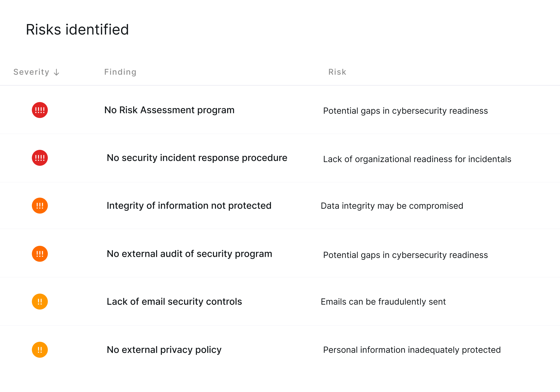Sort table by Severity column header
The image size is (560, 392).
pos(31,72)
